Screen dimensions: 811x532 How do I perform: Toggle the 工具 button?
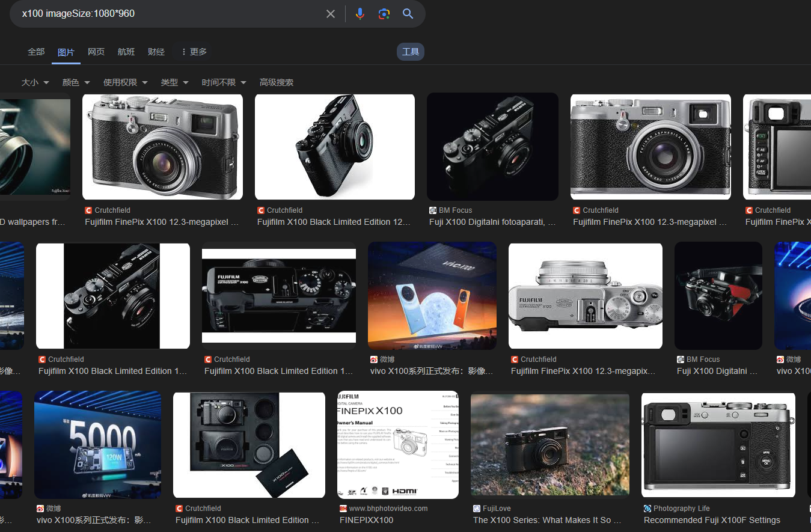click(x=411, y=52)
